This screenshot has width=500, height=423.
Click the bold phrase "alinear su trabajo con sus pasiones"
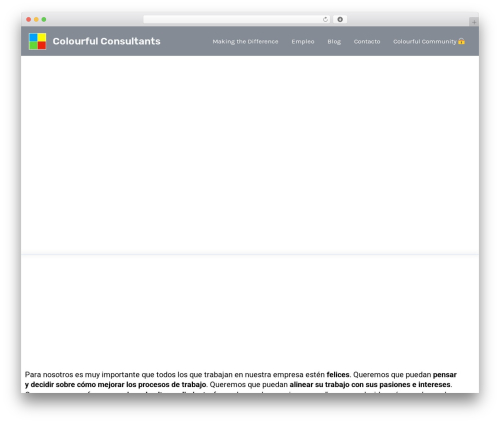click(x=350, y=385)
